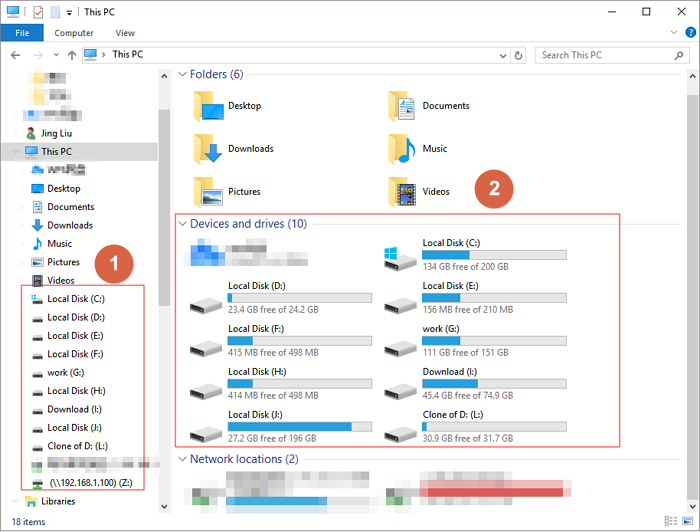
Task: Collapse the Devices and drives group
Action: pos(182,224)
